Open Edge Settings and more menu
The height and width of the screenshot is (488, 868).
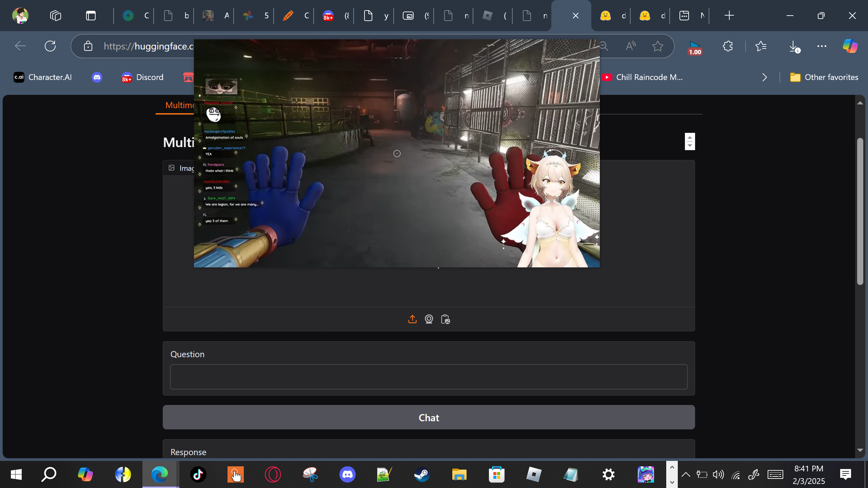point(822,46)
